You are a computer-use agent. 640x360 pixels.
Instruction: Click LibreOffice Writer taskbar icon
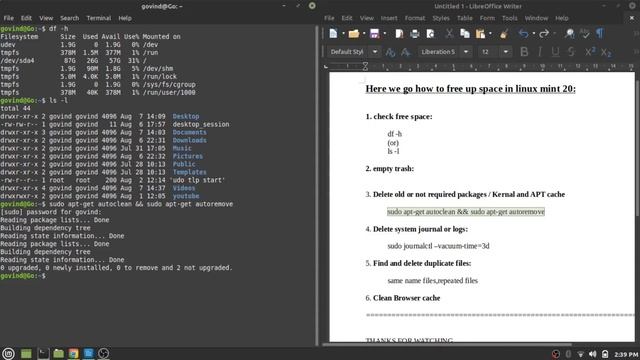tap(89, 353)
